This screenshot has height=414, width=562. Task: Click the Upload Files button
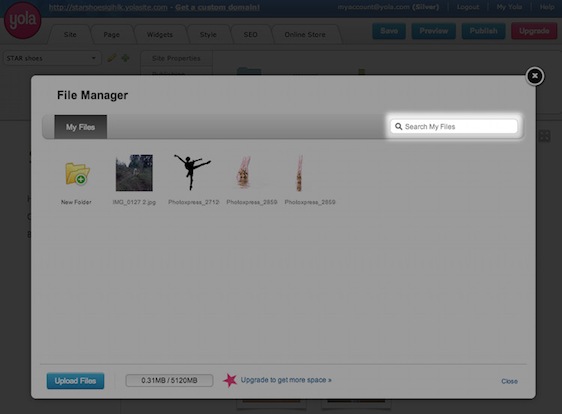75,381
